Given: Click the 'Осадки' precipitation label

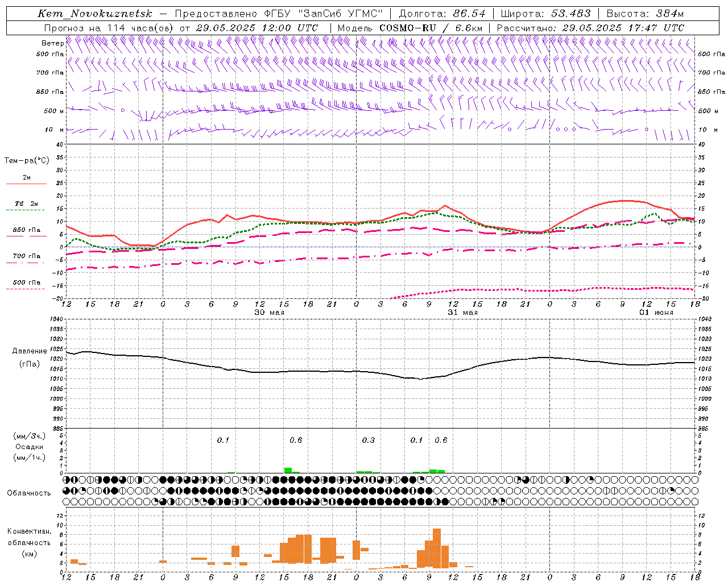Looking at the screenshot, I should (30, 447).
